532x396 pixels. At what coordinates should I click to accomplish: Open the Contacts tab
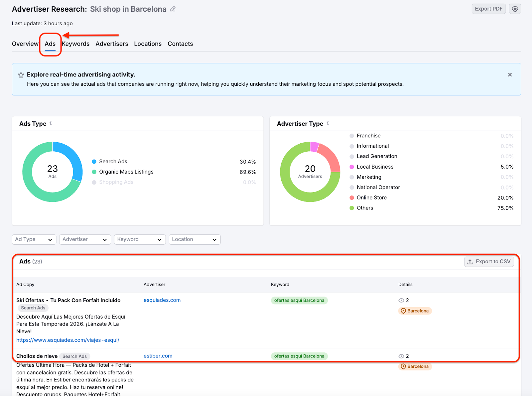(x=180, y=44)
